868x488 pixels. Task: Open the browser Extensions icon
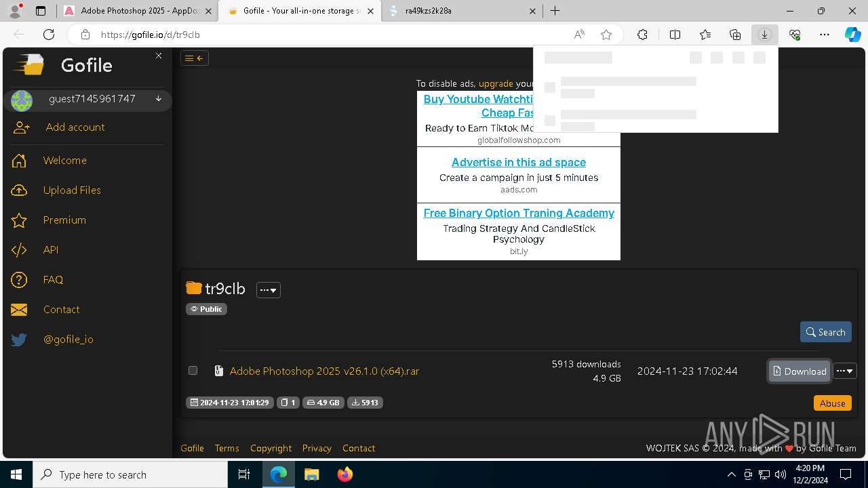point(642,35)
